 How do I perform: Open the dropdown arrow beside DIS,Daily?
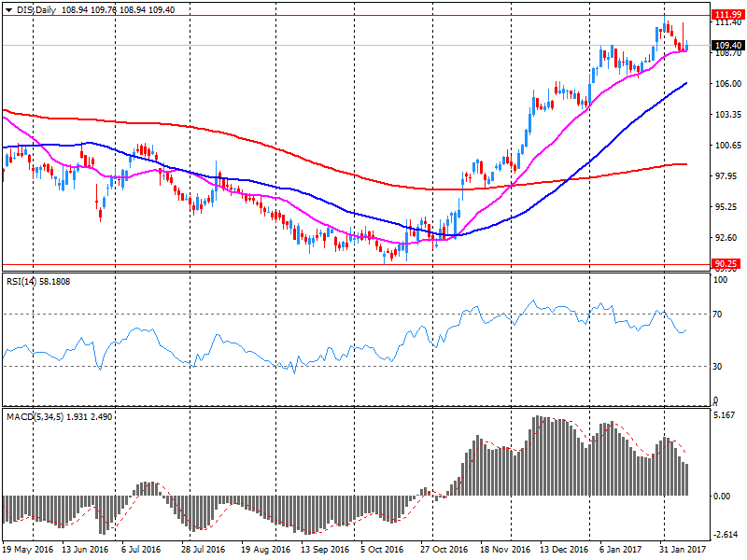coord(8,9)
